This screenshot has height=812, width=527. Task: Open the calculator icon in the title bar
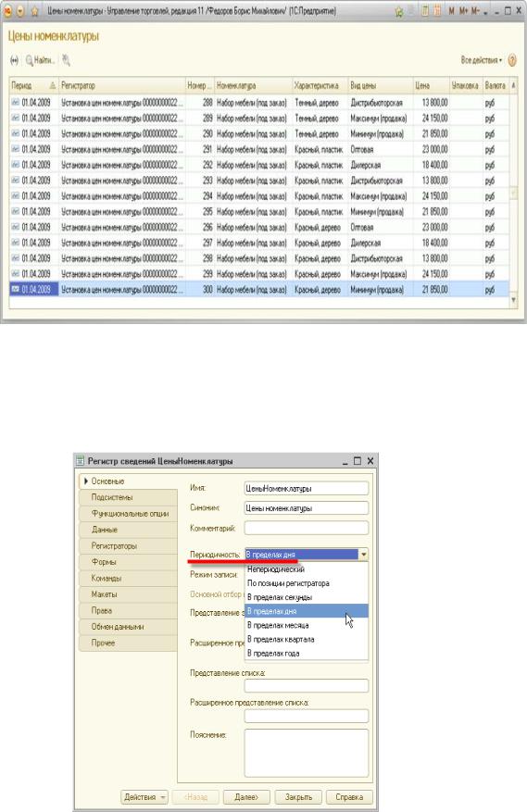[x=425, y=10]
